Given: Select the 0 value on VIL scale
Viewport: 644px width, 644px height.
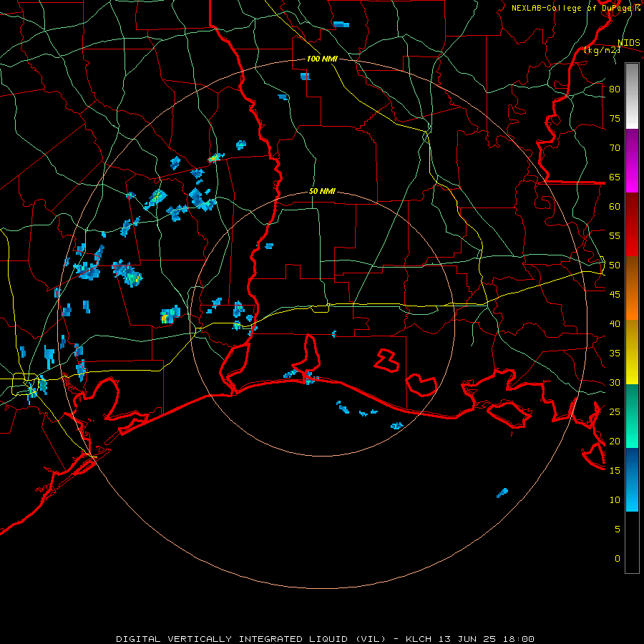Looking at the screenshot, I should tap(618, 559).
